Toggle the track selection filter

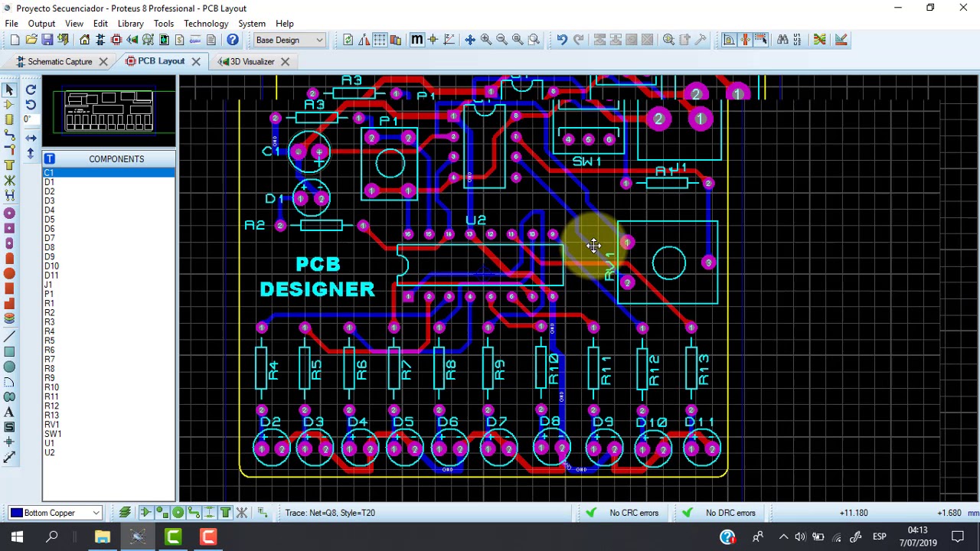coord(194,513)
